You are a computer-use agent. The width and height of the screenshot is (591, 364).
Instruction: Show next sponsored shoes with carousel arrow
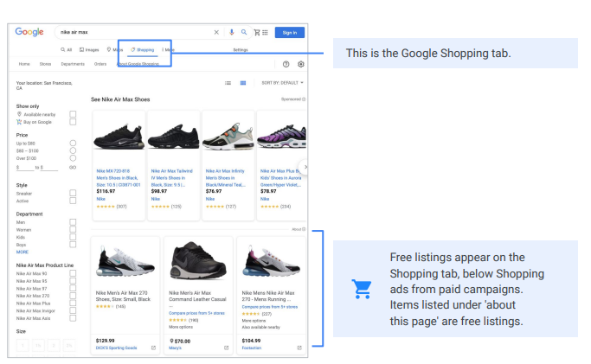point(305,167)
